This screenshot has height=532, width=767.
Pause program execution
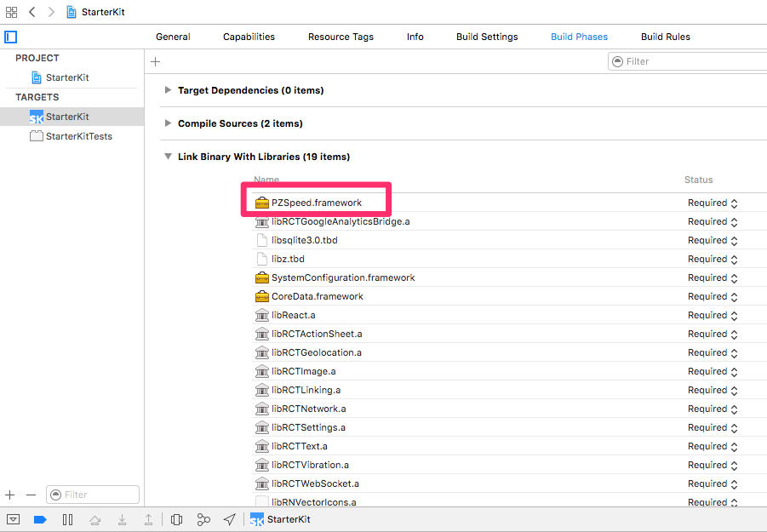tap(67, 519)
